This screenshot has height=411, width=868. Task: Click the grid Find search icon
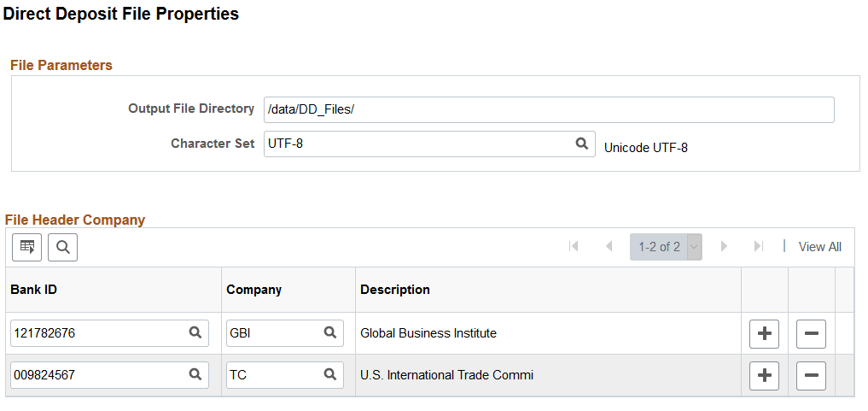click(x=62, y=247)
